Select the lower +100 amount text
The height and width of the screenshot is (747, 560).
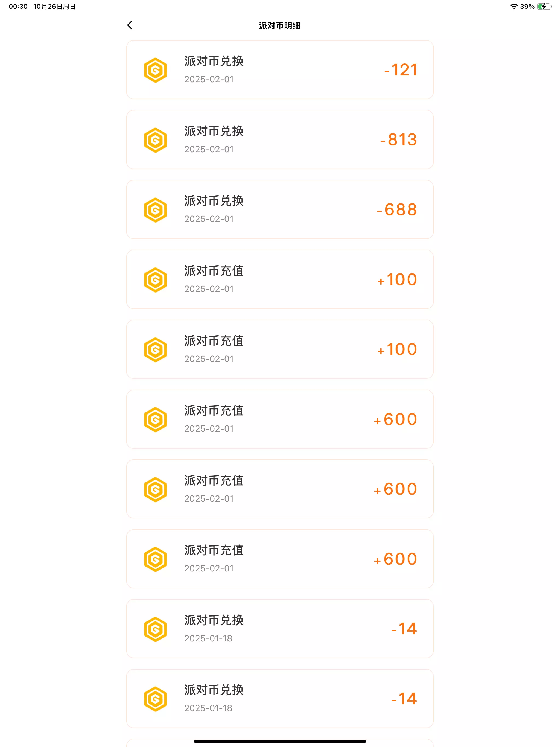click(x=397, y=349)
